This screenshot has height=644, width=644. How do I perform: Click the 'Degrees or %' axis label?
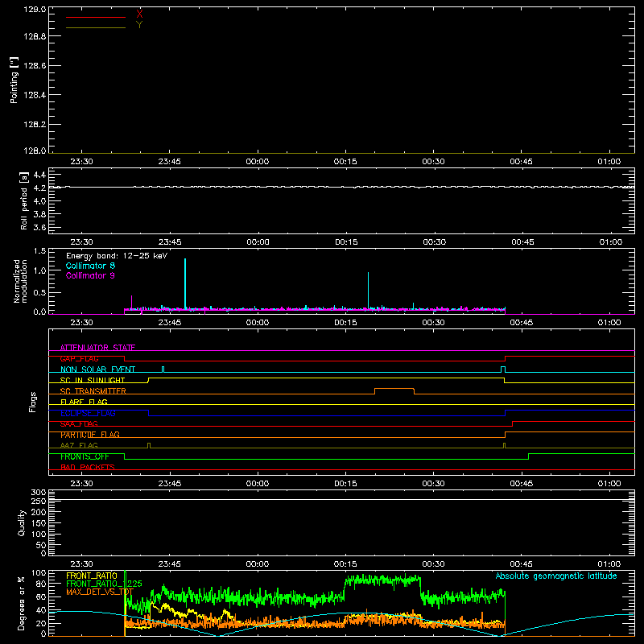[21, 603]
